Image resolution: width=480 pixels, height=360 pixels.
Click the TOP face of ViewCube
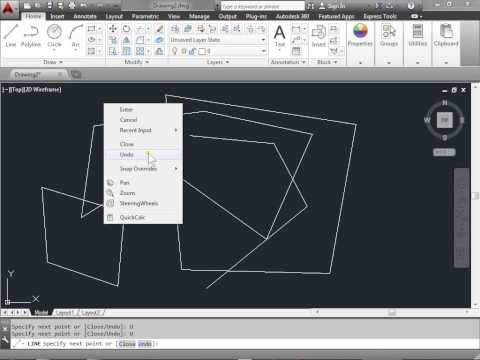445,120
